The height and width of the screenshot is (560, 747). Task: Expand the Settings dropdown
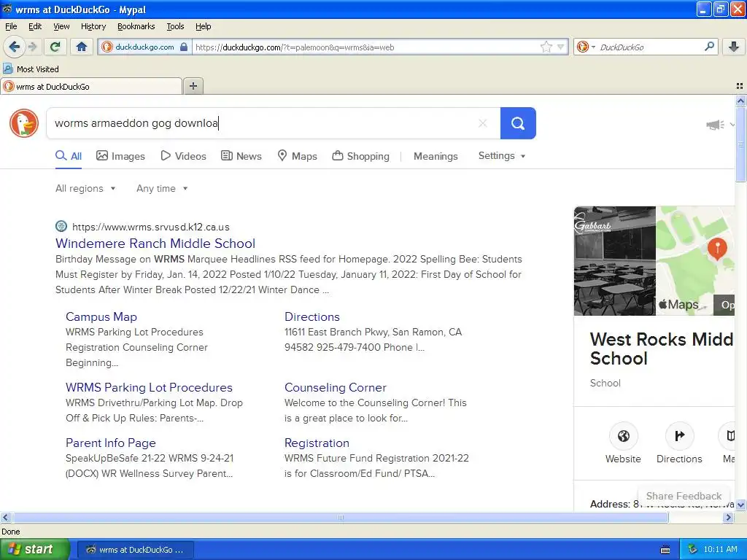502,156
